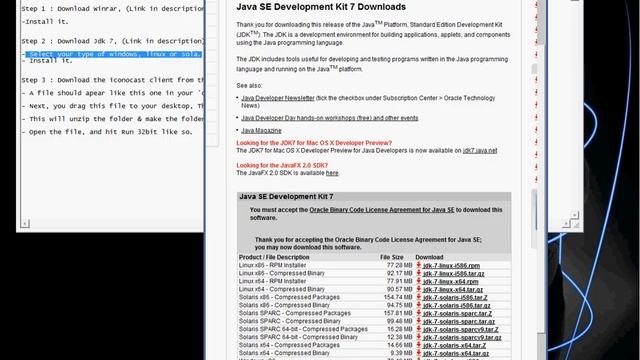Open Java Developer Day hands-on workshops link
The image size is (640, 360).
click(x=330, y=118)
